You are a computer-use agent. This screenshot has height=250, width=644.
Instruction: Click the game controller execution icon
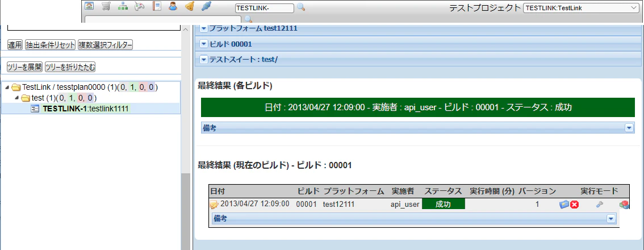point(139,6)
